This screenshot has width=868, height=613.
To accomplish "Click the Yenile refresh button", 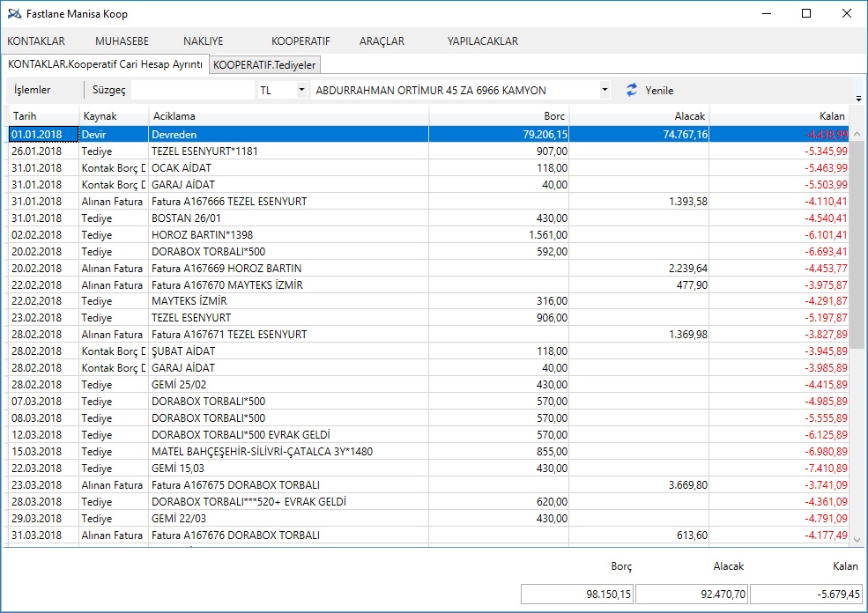I will point(649,90).
